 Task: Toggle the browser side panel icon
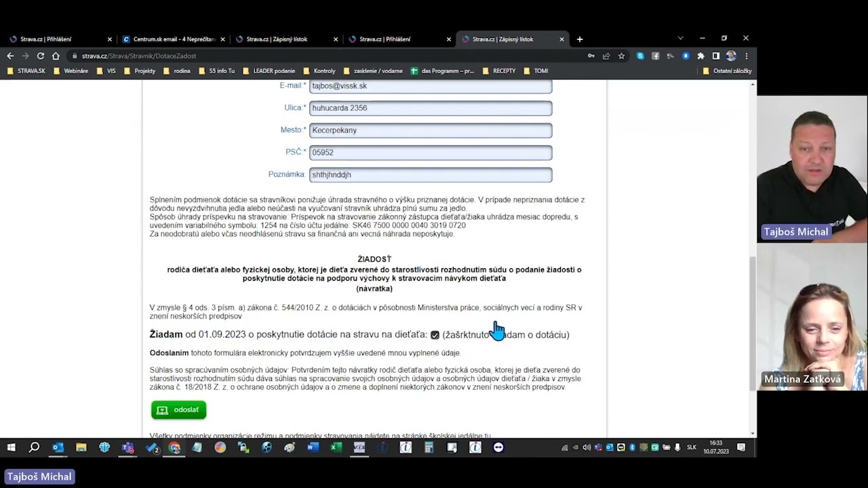(715, 56)
